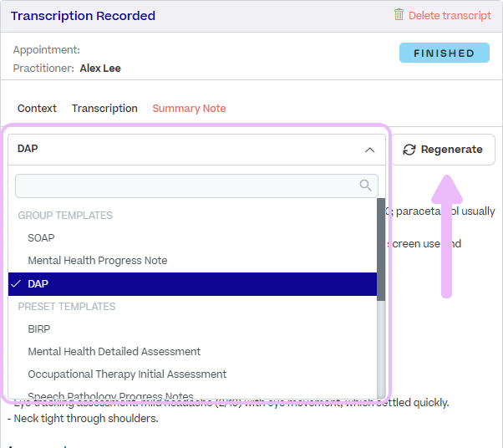Select Occupational Therapy Initial Assessment
Viewport: 503px width, 448px height.
(127, 374)
